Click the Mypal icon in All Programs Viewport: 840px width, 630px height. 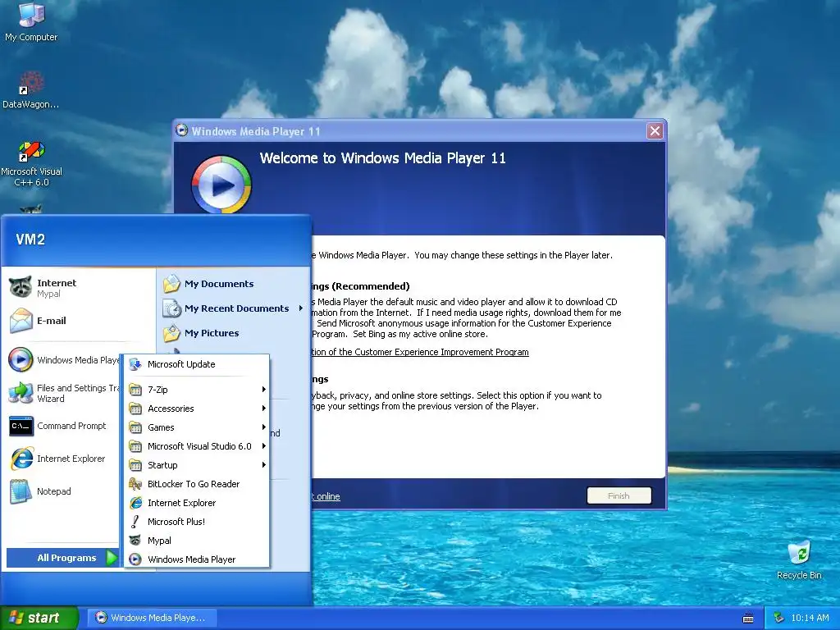click(x=135, y=540)
